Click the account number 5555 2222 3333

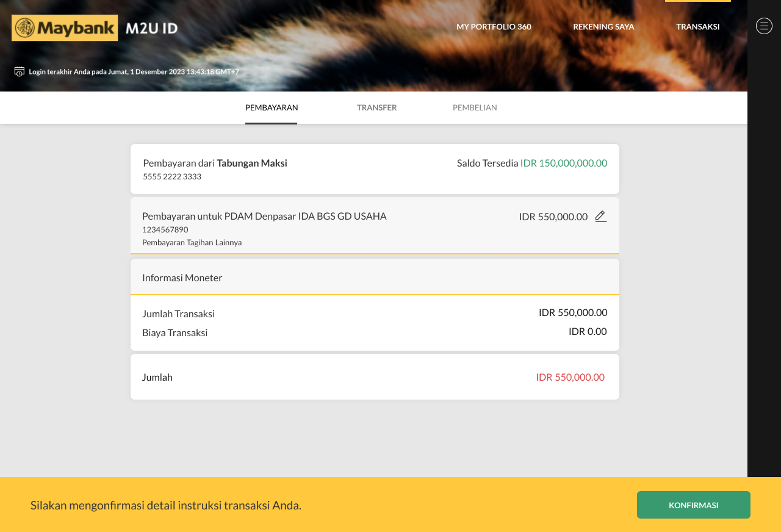coord(172,176)
